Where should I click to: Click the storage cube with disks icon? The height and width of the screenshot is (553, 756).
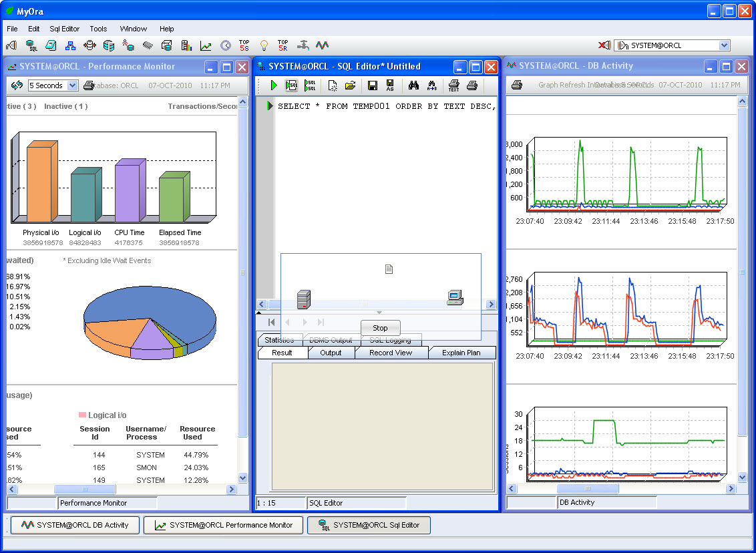point(167,45)
